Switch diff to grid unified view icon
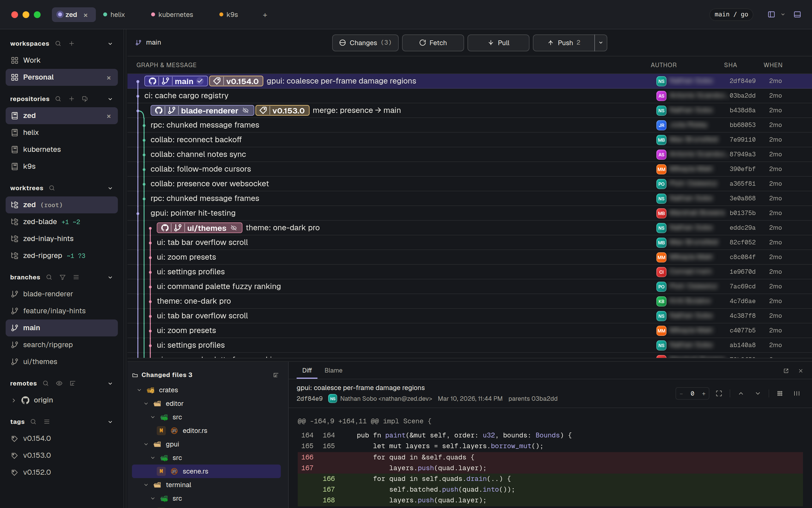 780,393
